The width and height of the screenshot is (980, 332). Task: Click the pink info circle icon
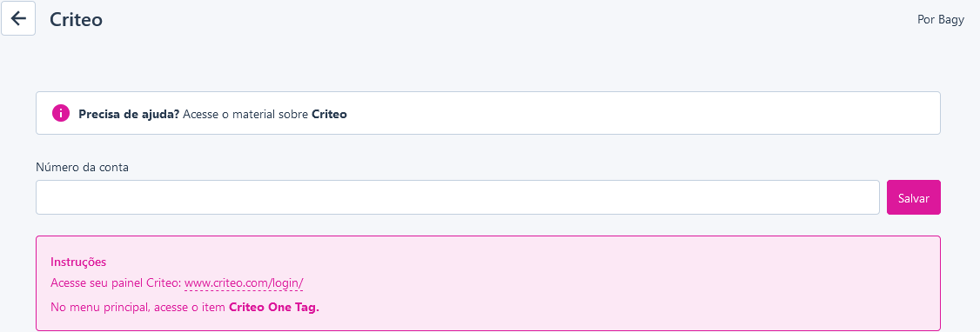tap(61, 114)
